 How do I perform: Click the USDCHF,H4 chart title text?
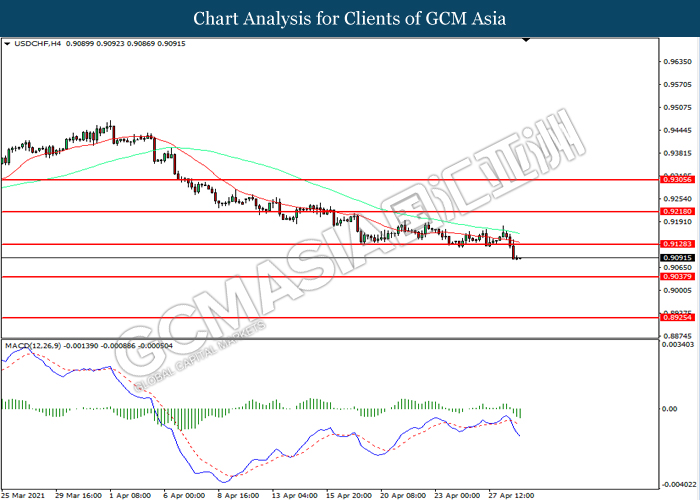38,44
